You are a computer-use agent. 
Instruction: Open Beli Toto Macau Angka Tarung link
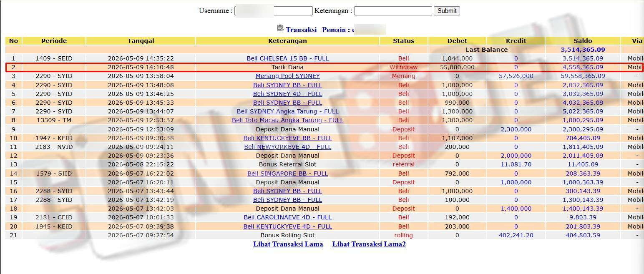(287, 120)
